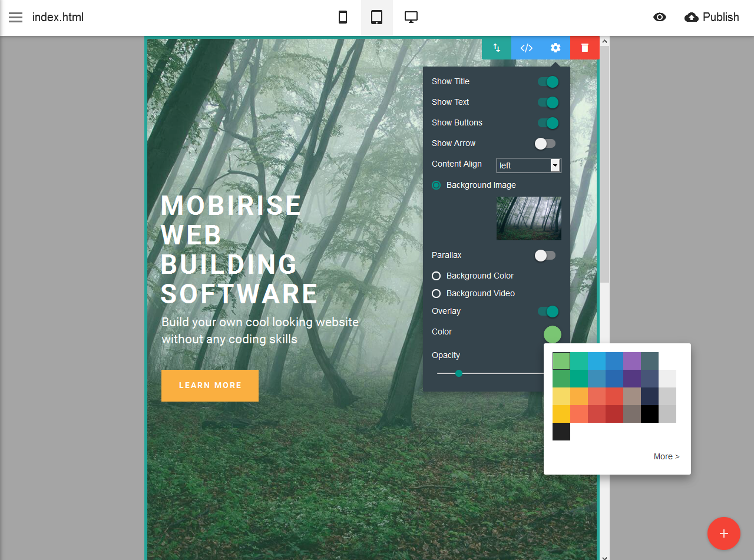Pick the navy palette swatch

pyautogui.click(x=650, y=396)
